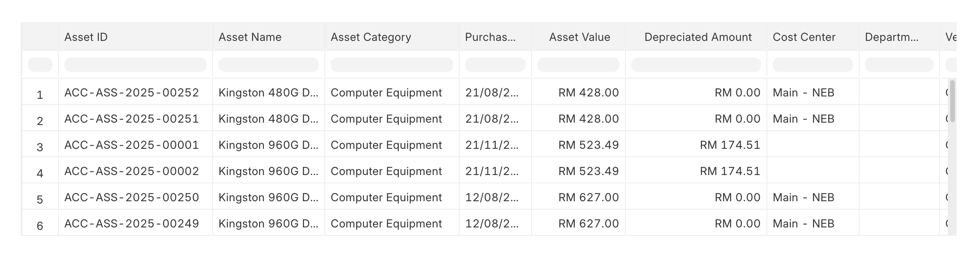
Task: Click the Depreciated Amount column header
Action: click(698, 37)
